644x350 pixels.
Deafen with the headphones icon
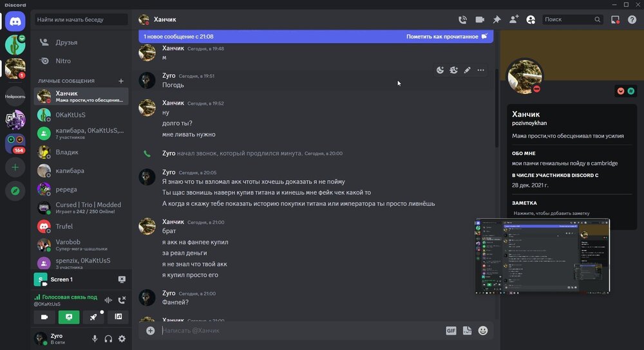[x=108, y=338]
